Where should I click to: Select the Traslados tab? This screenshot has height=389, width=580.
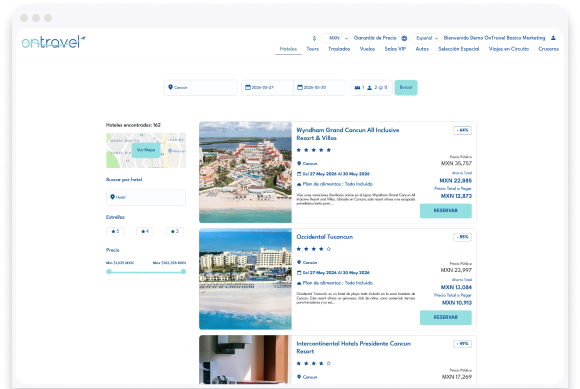(x=339, y=49)
